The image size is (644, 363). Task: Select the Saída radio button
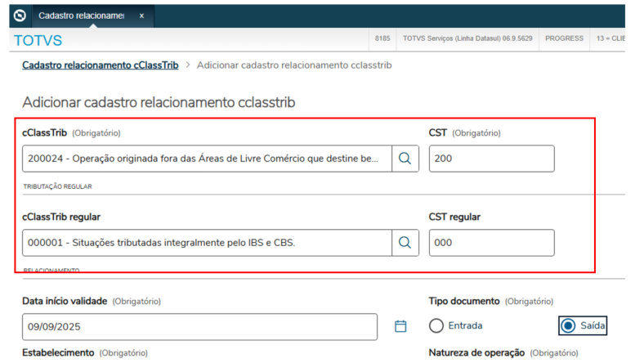568,325
